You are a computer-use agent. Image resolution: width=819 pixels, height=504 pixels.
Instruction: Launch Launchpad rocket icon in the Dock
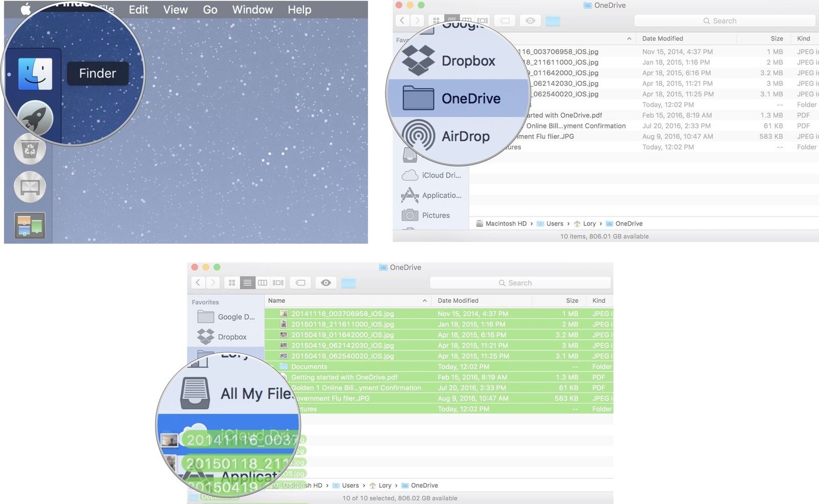[x=35, y=118]
